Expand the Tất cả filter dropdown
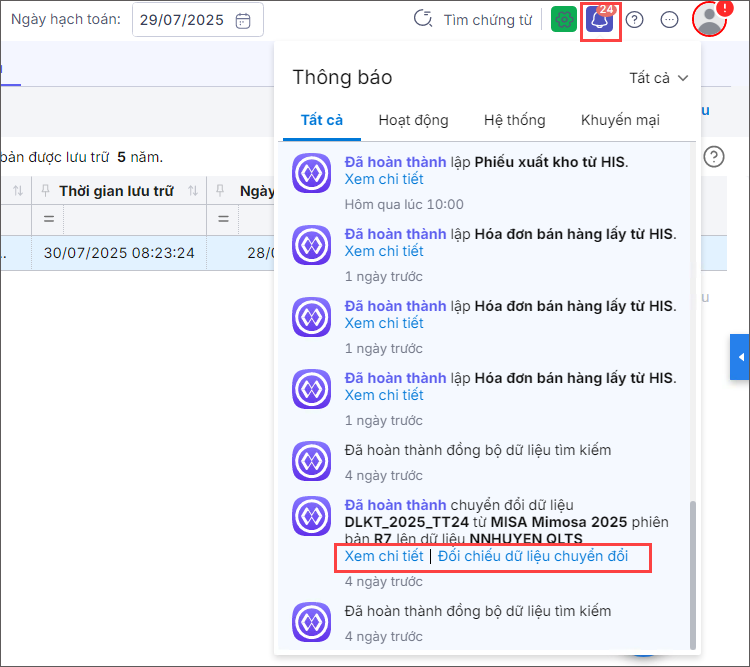Image resolution: width=750 pixels, height=667 pixels. (x=659, y=78)
